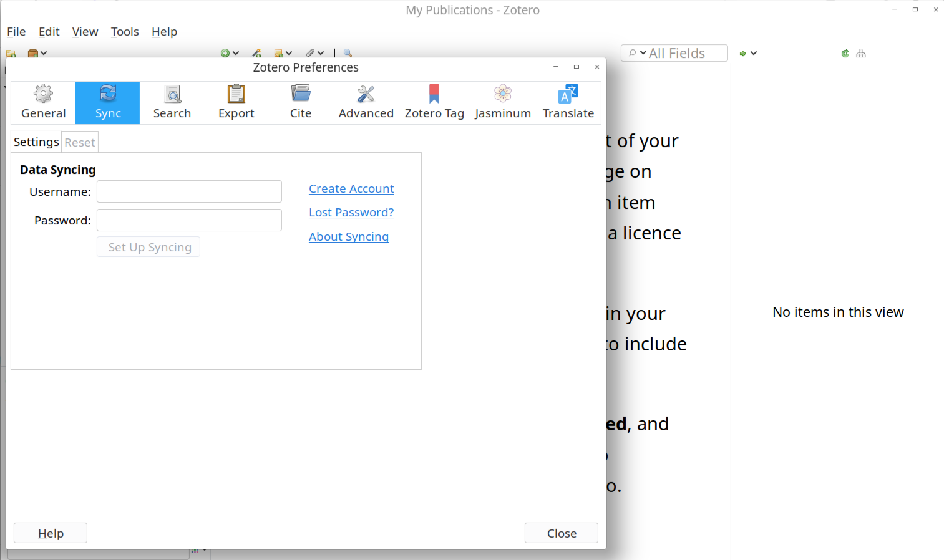Click the Create Account link
This screenshot has height=560, width=944.
(x=351, y=189)
